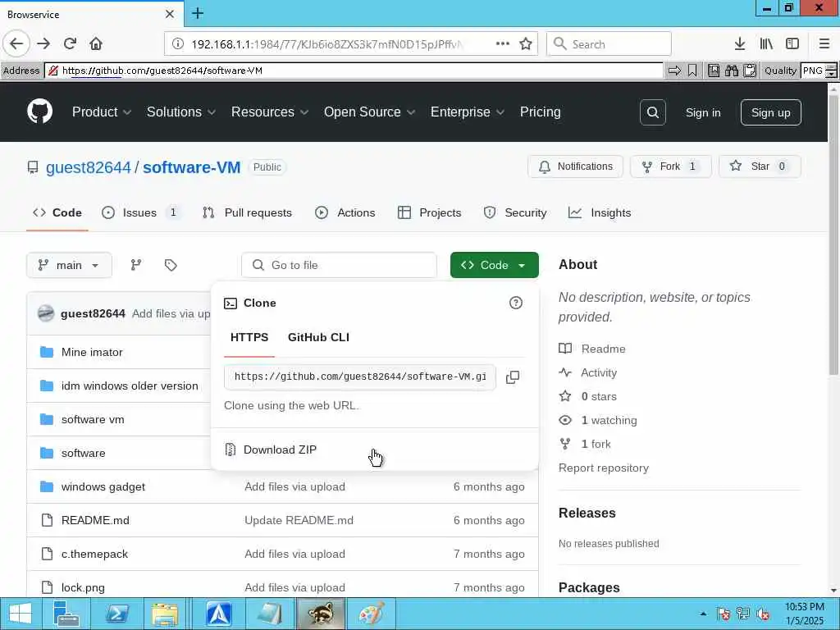The width and height of the screenshot is (840, 630).
Task: Open the Projects tab
Action: coord(430,212)
